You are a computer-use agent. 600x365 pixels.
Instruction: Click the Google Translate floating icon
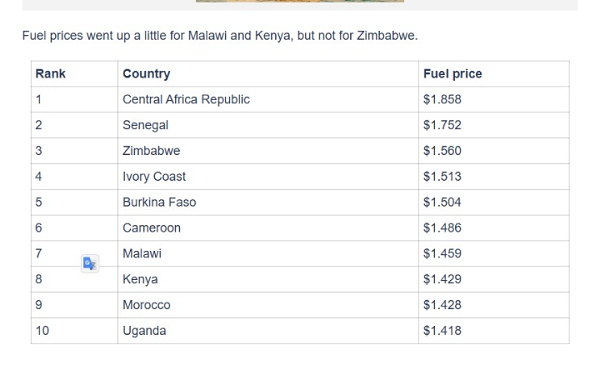90,264
